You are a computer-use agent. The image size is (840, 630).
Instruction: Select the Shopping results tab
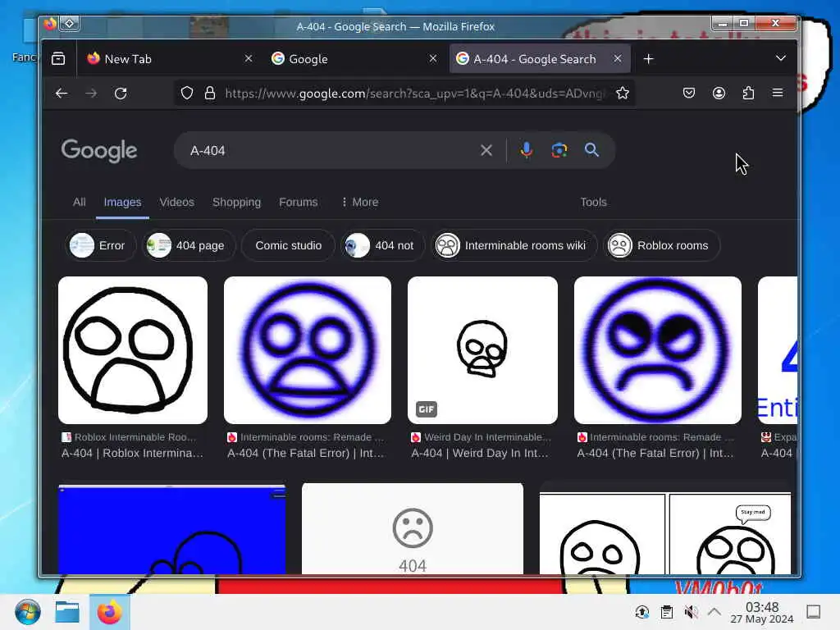coord(237,202)
